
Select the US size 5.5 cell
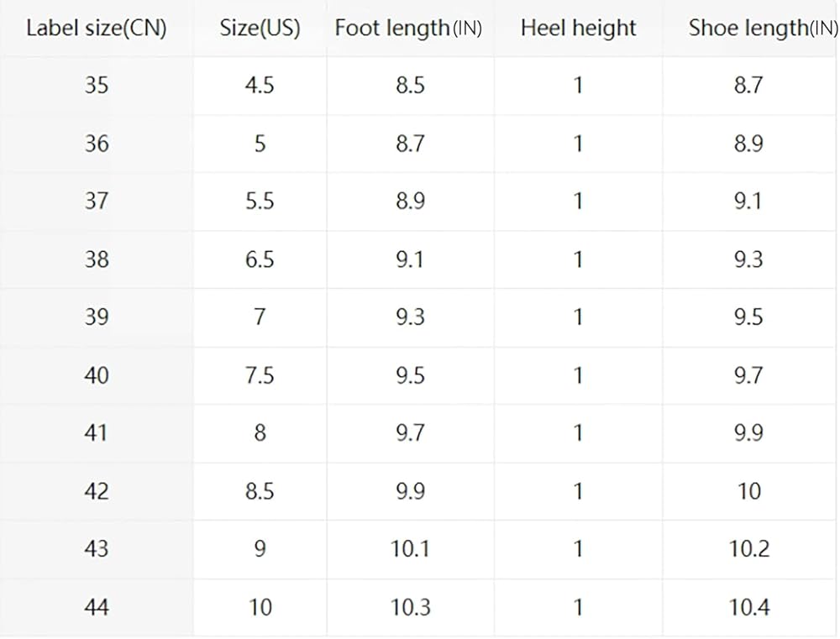(260, 201)
